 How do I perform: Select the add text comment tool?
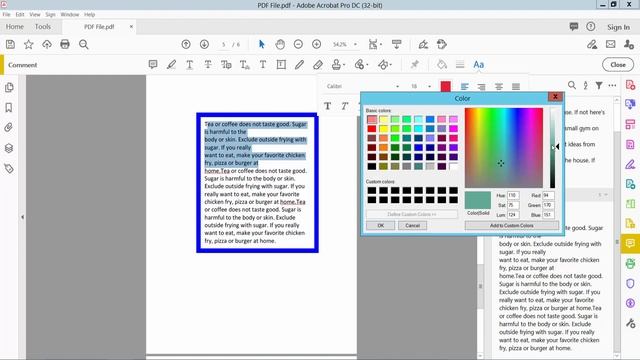pos(263,64)
